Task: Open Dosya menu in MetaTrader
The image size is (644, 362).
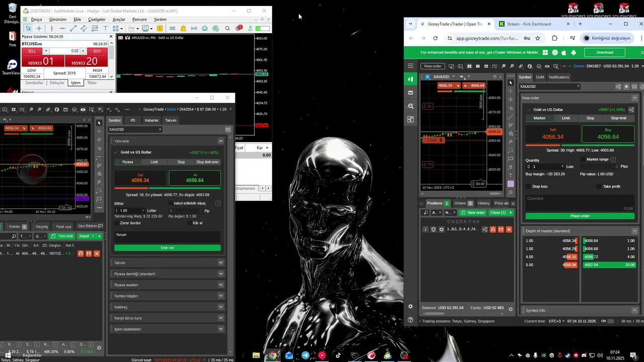Action: (36, 20)
